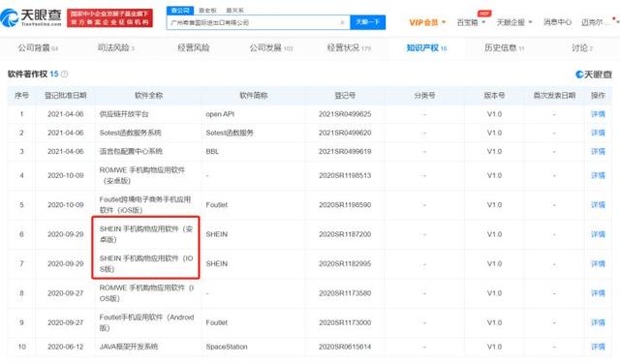
Task: Select the 查公司 search tab
Action: pyautogui.click(x=180, y=11)
